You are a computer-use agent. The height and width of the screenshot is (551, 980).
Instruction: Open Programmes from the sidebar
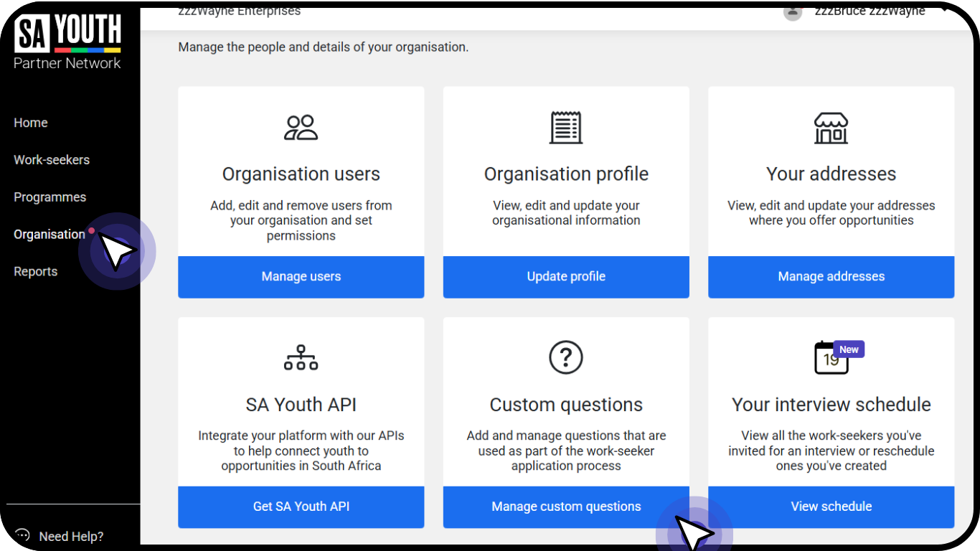pos(50,197)
